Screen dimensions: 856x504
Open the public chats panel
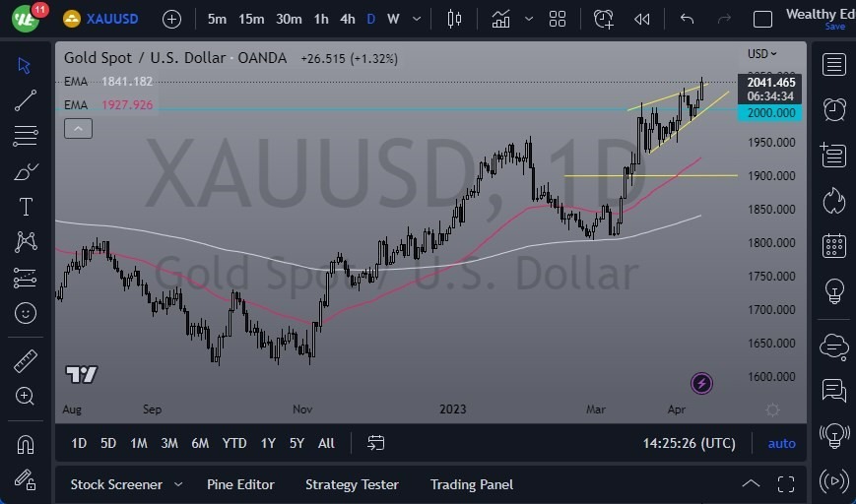click(833, 346)
